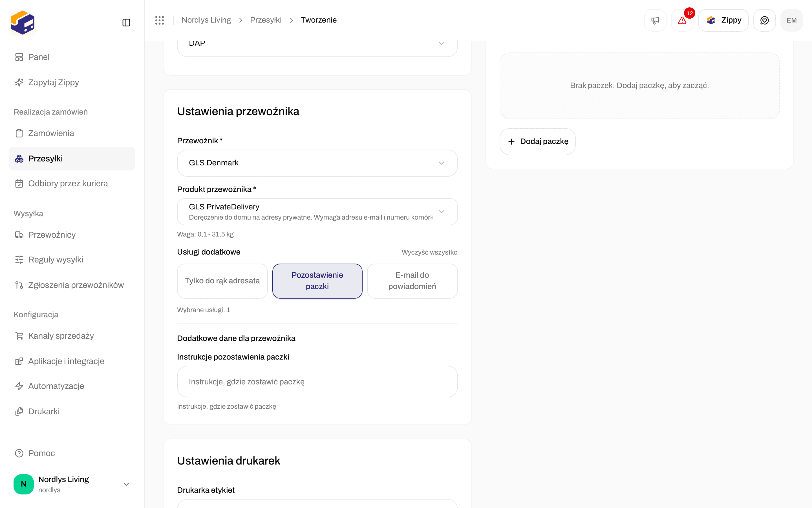The image size is (812, 508).
Task: Click Instrukcje pozostawienia paczki input field
Action: [317, 382]
